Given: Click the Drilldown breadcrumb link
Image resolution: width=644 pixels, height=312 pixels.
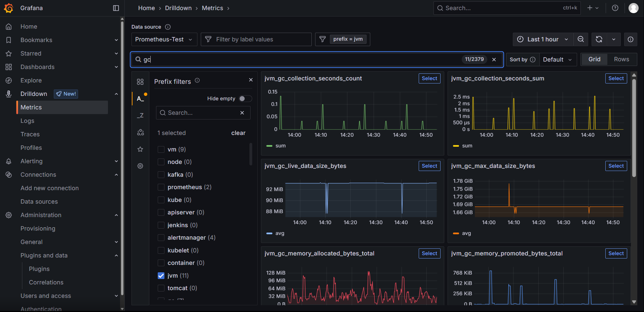Looking at the screenshot, I should point(178,8).
